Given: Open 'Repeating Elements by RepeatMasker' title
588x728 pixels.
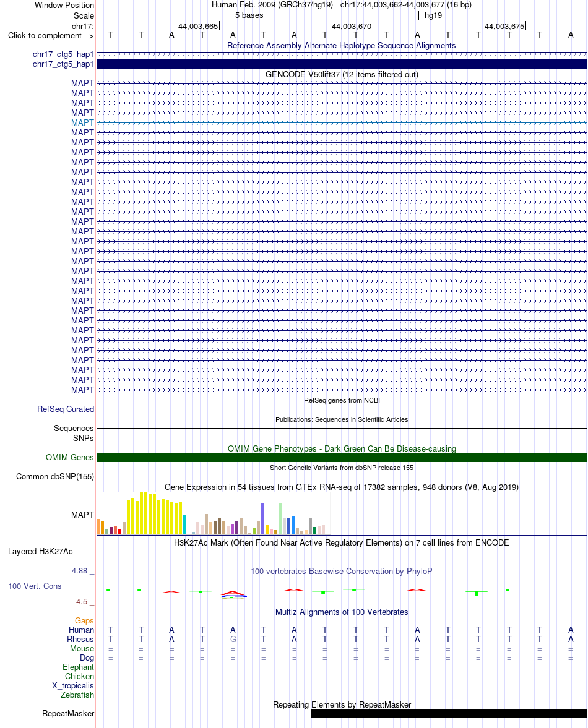Looking at the screenshot, I should (x=342, y=704).
